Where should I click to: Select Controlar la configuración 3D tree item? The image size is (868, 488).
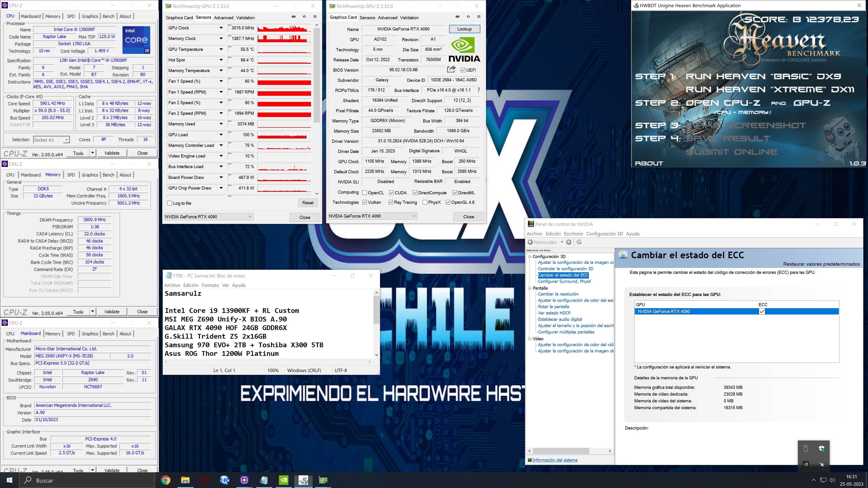(565, 269)
